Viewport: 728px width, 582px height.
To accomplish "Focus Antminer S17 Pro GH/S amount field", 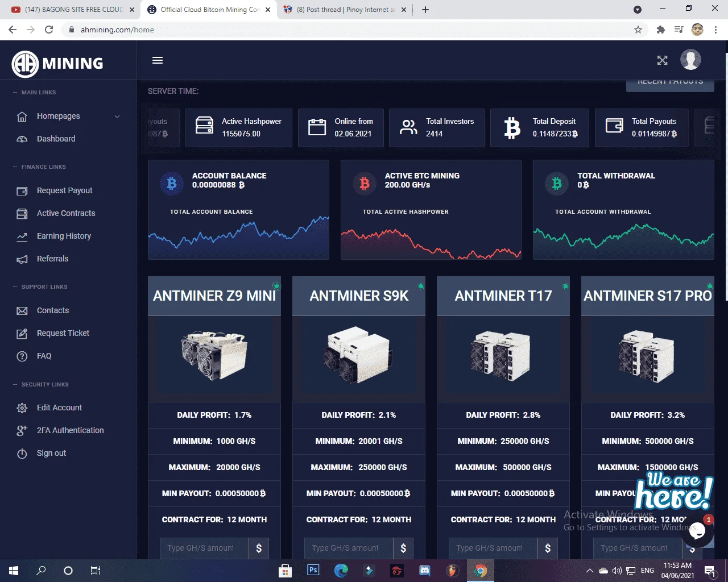I will coord(638,548).
